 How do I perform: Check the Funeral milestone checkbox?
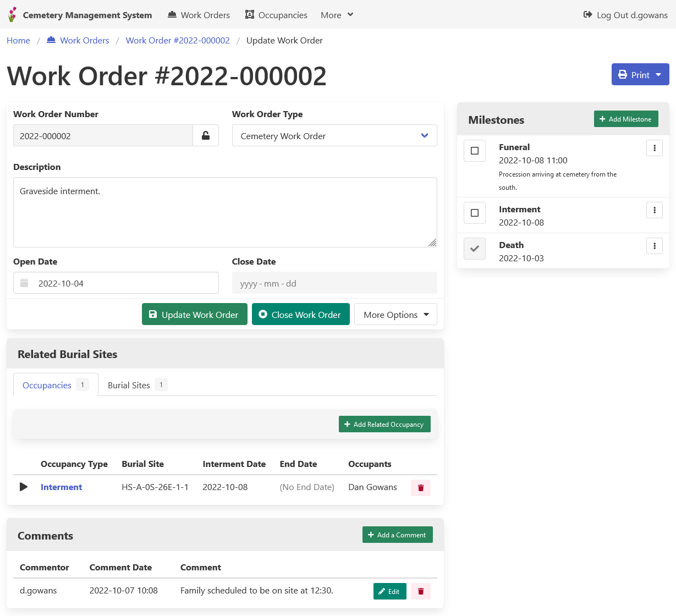click(475, 151)
